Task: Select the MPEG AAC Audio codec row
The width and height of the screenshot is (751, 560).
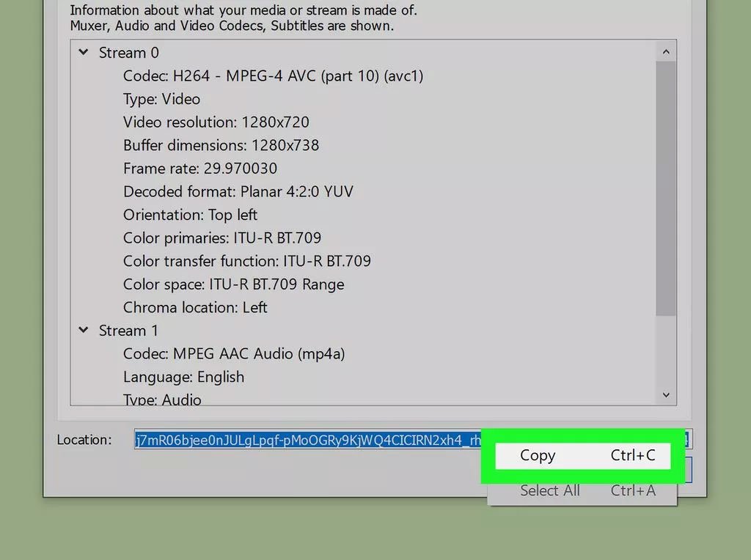Action: 234,354
